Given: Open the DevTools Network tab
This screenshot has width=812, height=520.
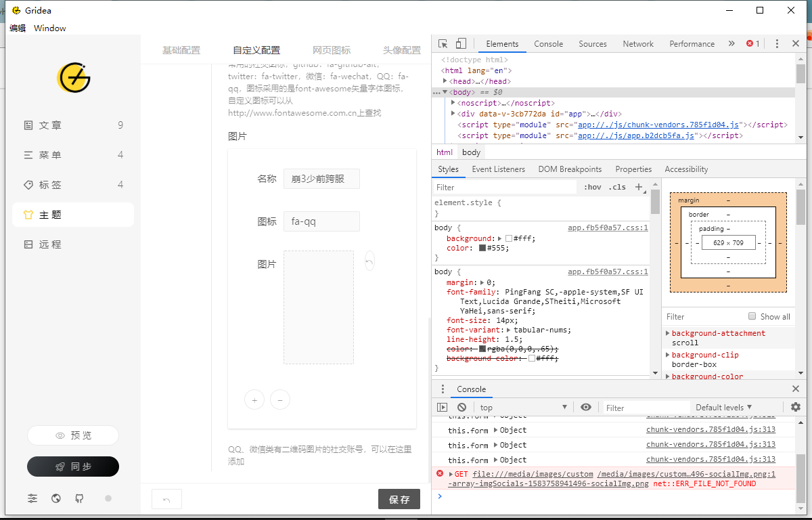Looking at the screenshot, I should [x=638, y=44].
